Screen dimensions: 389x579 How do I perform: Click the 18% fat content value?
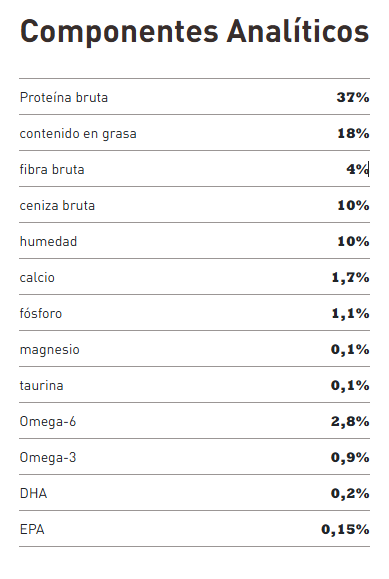pyautogui.click(x=353, y=133)
